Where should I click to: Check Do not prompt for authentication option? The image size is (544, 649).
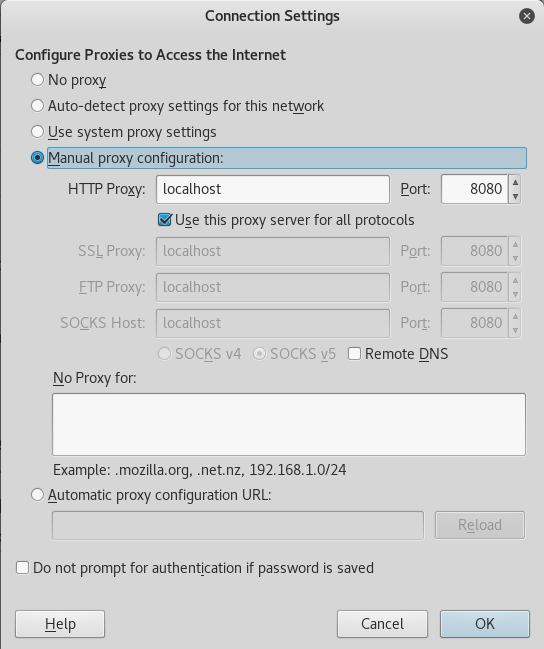[23, 567]
